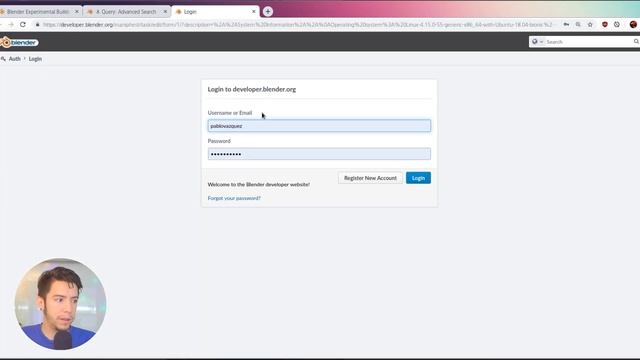Go forward with the browser arrow
640x360 pixels.
(x=11, y=24)
